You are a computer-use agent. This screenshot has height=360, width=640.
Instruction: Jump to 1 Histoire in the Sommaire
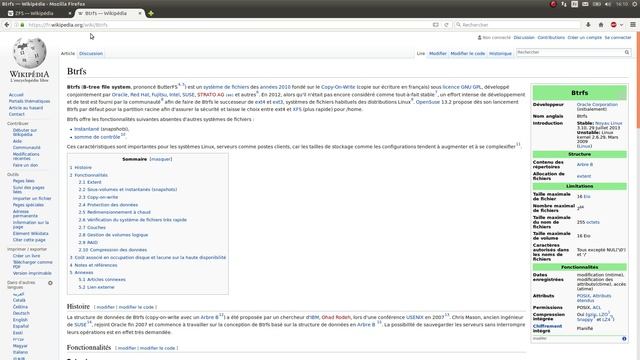pos(80,168)
